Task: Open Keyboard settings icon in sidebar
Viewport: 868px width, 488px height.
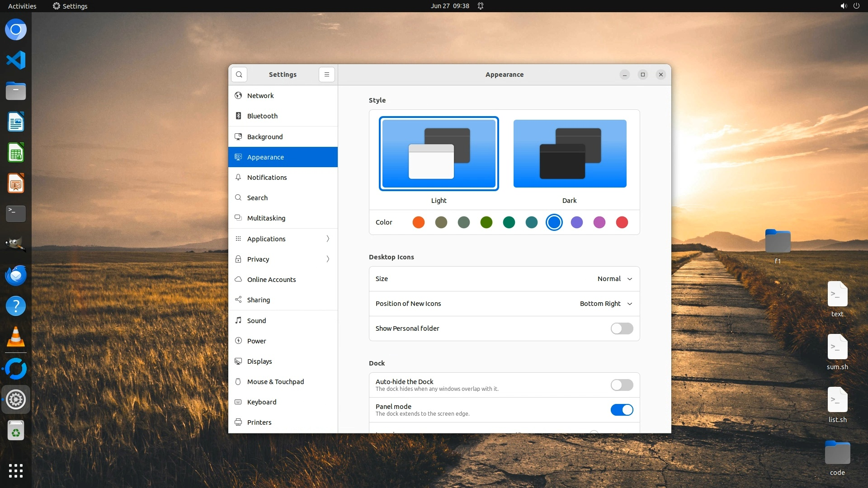Action: (x=238, y=402)
